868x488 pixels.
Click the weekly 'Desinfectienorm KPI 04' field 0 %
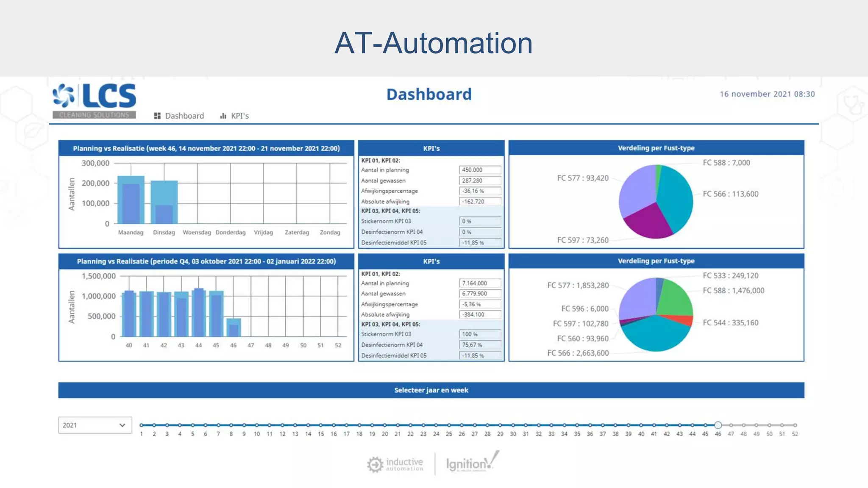480,232
